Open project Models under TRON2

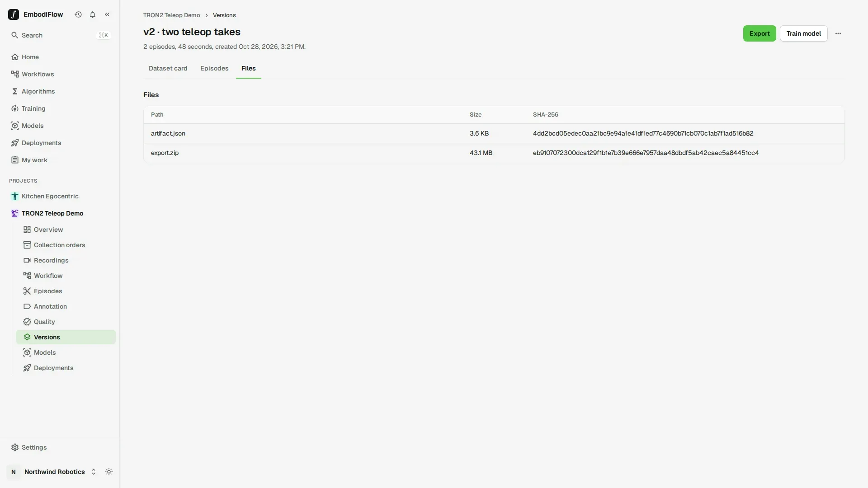coord(66,352)
